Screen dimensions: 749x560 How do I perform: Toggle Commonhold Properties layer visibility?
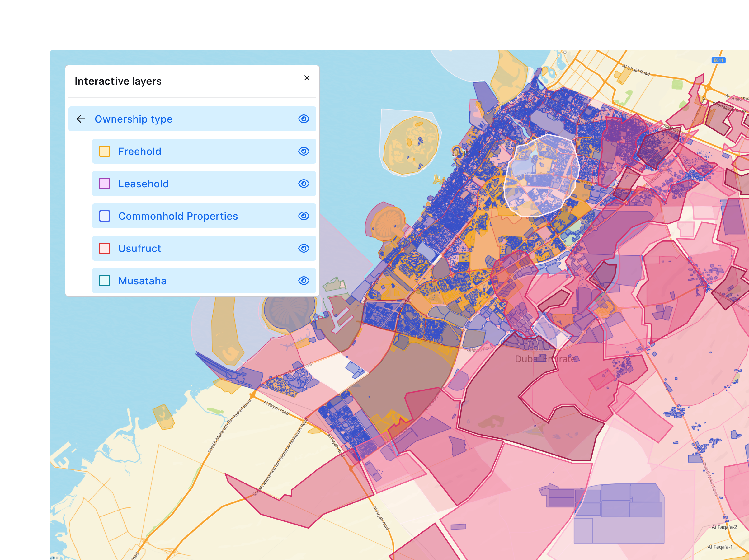tap(304, 216)
